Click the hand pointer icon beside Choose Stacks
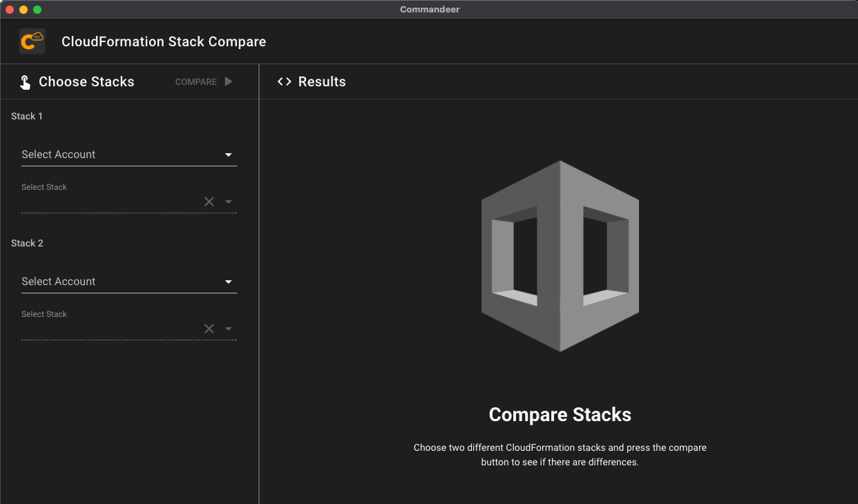This screenshot has height=504, width=858. [x=25, y=82]
